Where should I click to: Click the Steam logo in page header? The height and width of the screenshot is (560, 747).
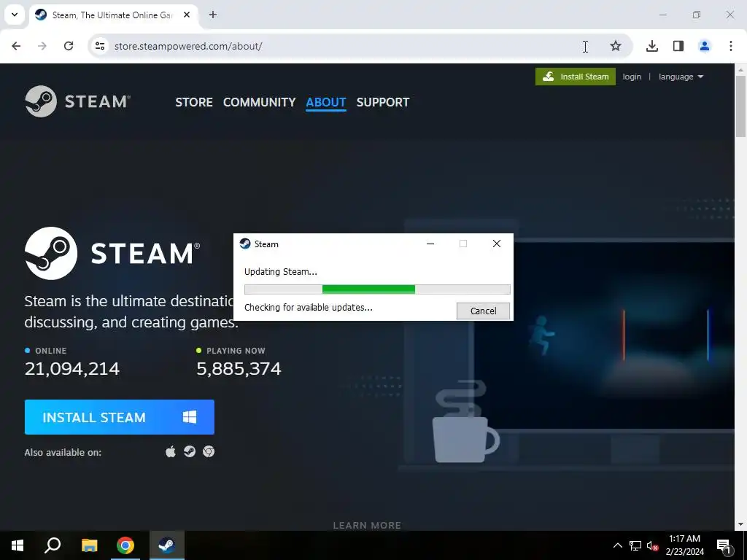coord(77,101)
